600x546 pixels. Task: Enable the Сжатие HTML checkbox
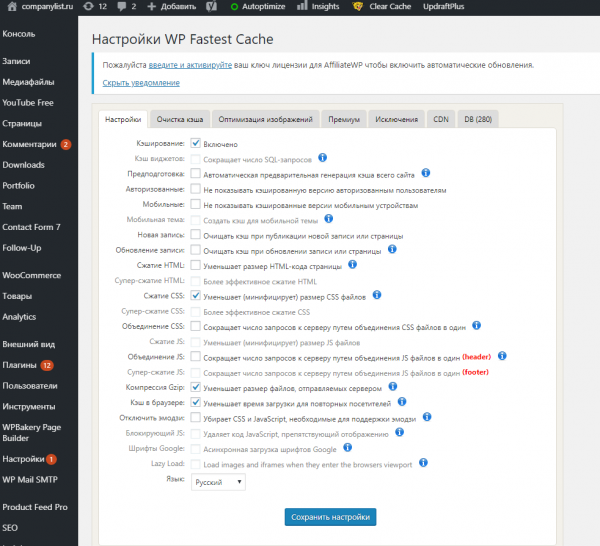click(196, 266)
